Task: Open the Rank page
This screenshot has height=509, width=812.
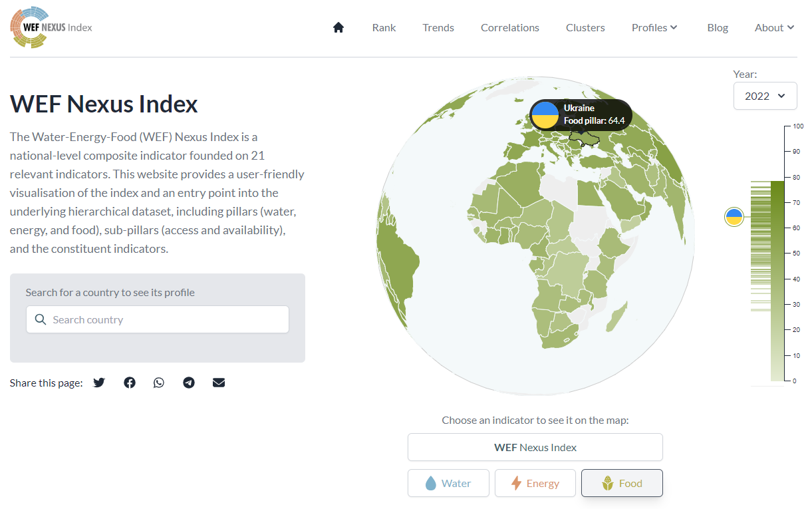Action: point(384,27)
